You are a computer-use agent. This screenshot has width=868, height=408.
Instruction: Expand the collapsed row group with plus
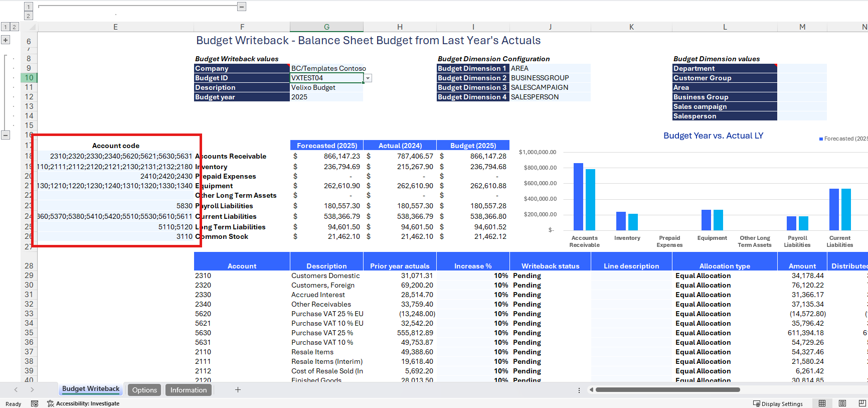click(6, 40)
